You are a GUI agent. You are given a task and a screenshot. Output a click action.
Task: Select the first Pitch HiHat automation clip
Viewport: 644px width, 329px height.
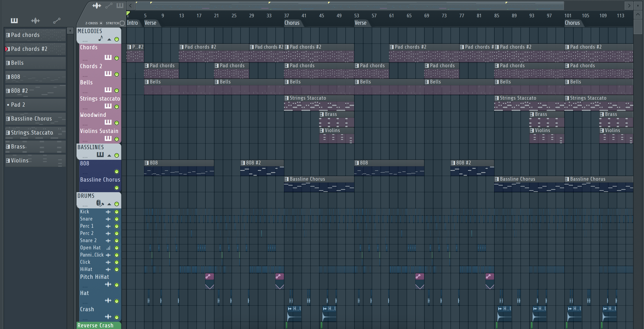click(209, 281)
